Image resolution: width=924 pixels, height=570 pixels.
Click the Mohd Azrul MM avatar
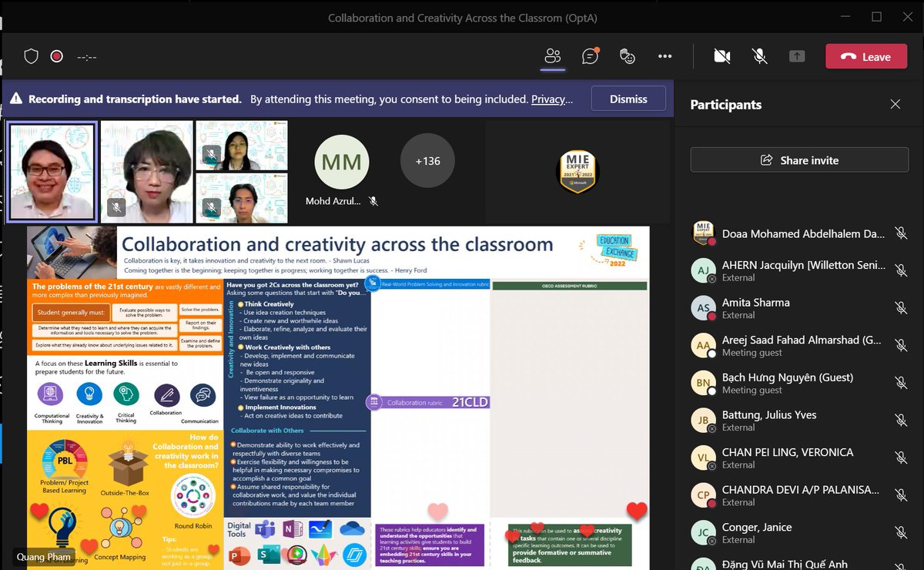(342, 162)
